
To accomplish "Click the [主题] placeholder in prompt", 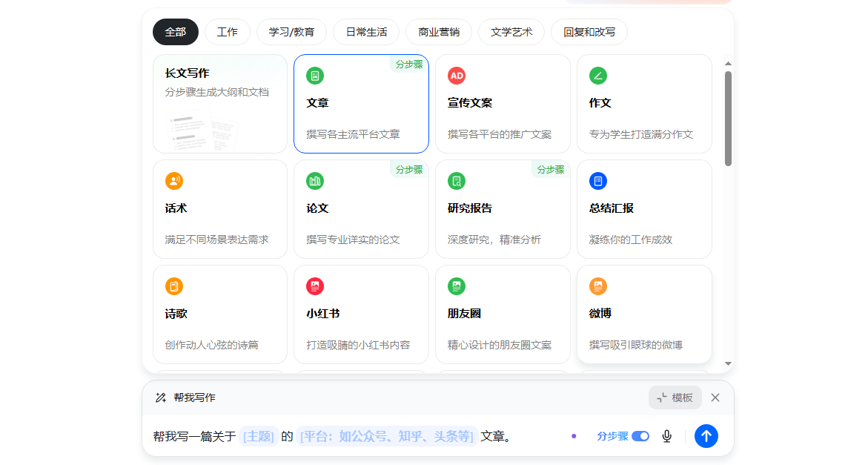I will [x=259, y=436].
